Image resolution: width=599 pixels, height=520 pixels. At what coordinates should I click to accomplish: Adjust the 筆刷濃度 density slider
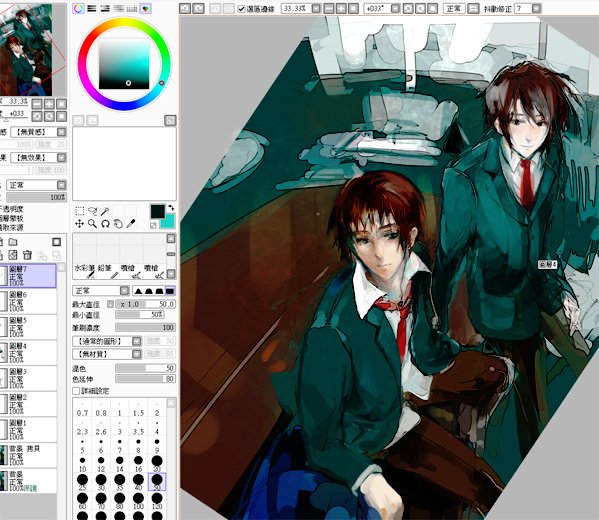coord(145,327)
